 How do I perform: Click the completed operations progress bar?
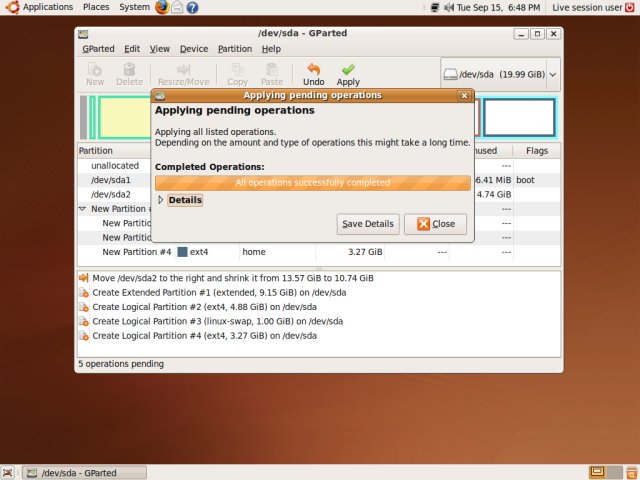pyautogui.click(x=313, y=183)
